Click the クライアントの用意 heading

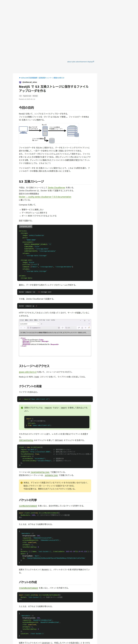coord(30,386)
